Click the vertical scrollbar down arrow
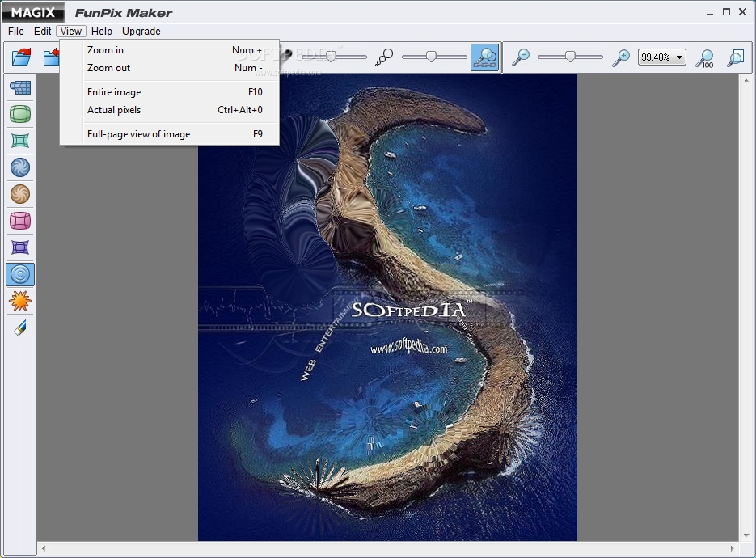The image size is (756, 558). click(x=746, y=535)
